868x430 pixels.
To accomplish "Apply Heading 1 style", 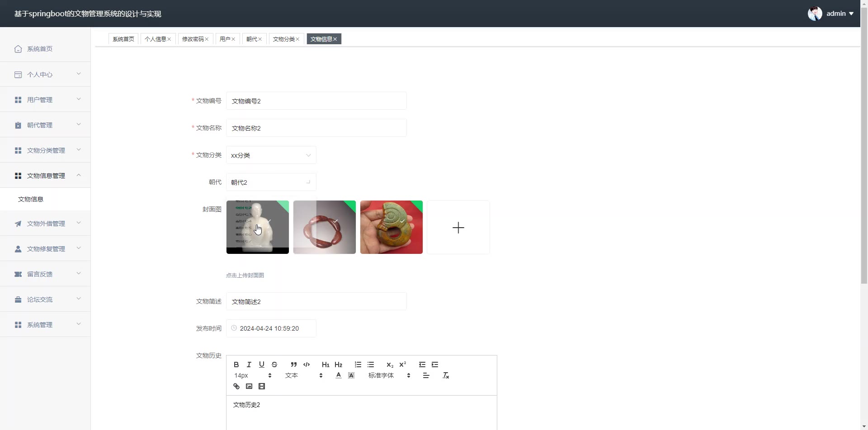I will coord(325,365).
